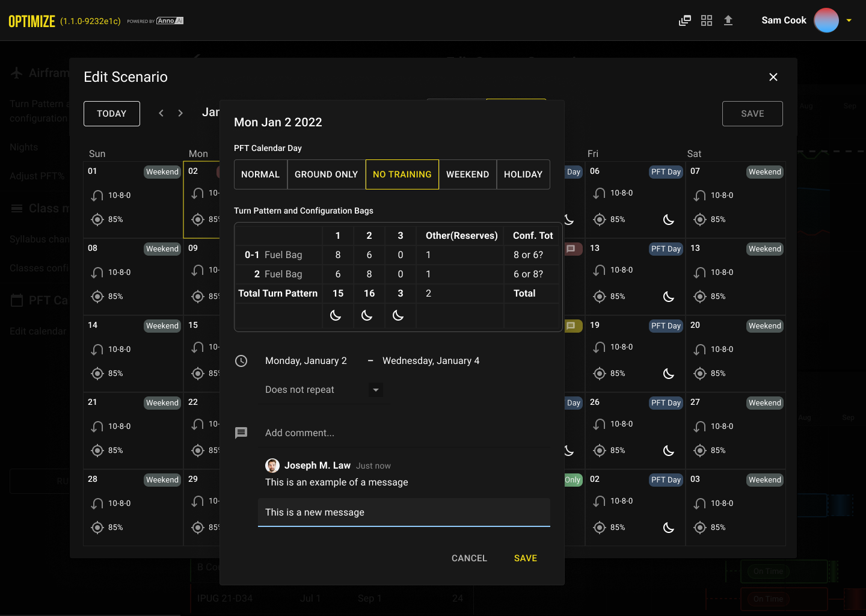Select HOLIDAY as the PFT Calendar Day
The image size is (866, 616).
click(x=523, y=174)
